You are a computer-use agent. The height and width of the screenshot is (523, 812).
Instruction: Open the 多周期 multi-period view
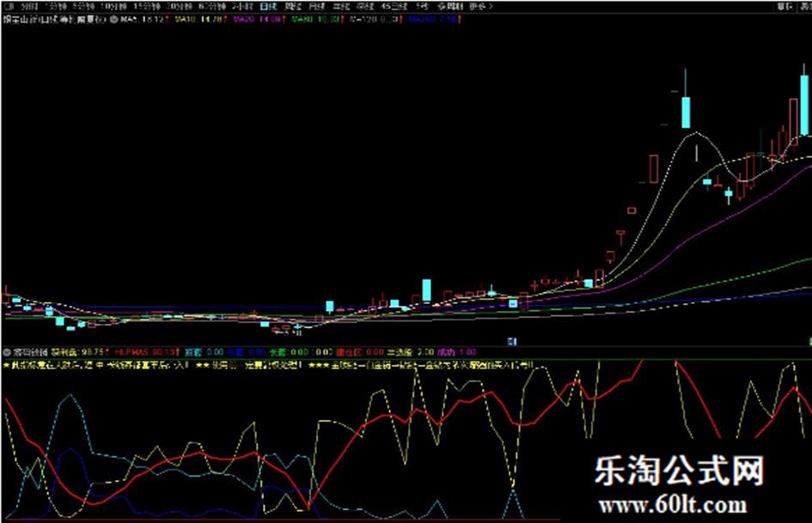pyautogui.click(x=449, y=6)
